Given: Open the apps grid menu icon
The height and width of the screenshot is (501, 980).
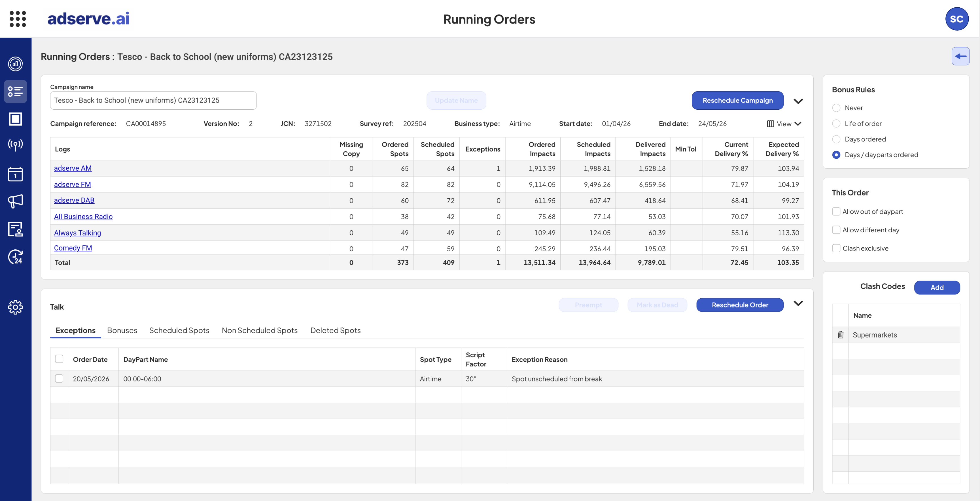Looking at the screenshot, I should tap(18, 19).
